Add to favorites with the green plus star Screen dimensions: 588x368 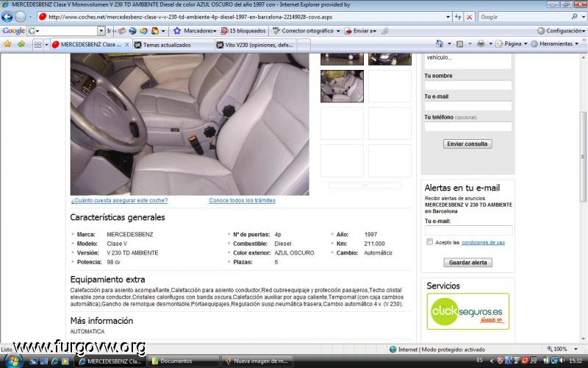point(21,44)
